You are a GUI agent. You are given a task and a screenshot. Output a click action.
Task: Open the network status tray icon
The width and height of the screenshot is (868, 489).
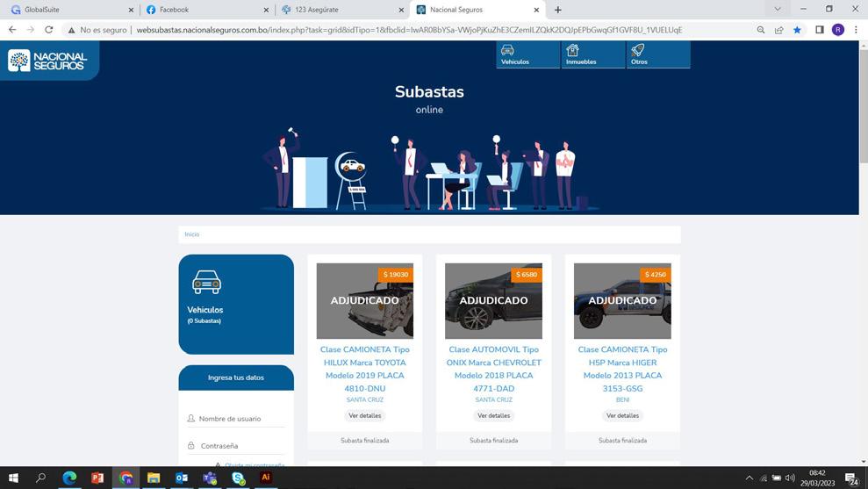tap(764, 478)
